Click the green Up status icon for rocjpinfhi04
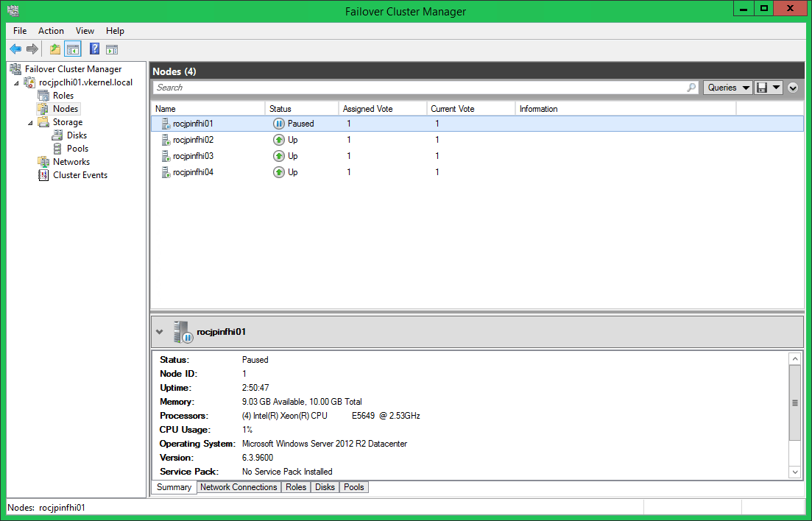Image resolution: width=812 pixels, height=521 pixels. [278, 172]
